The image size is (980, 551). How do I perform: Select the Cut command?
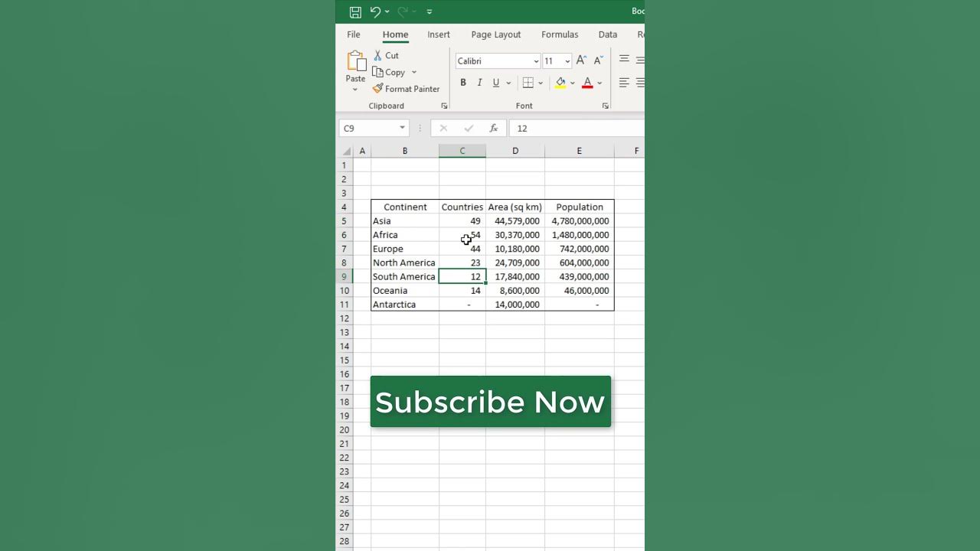point(386,55)
